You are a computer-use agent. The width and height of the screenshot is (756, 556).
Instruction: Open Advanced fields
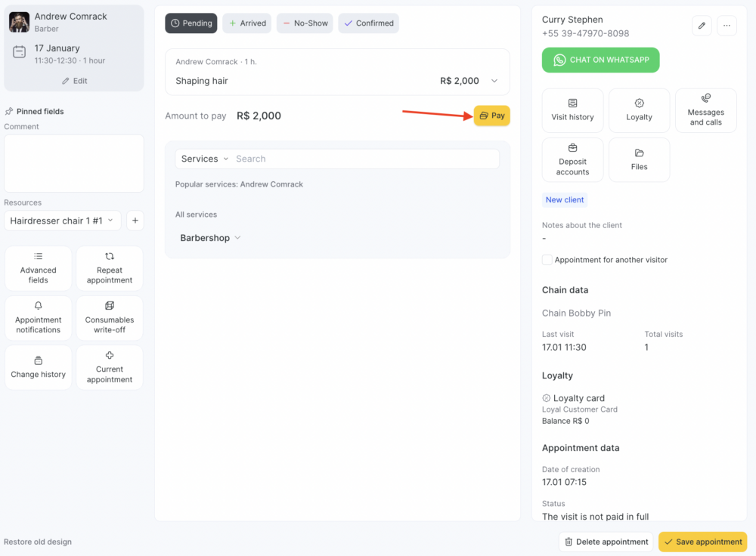(x=38, y=268)
